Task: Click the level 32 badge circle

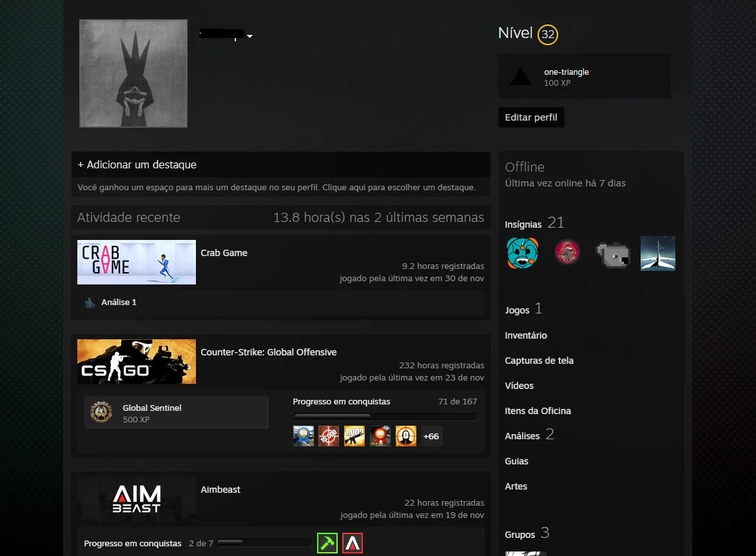Action: point(548,34)
